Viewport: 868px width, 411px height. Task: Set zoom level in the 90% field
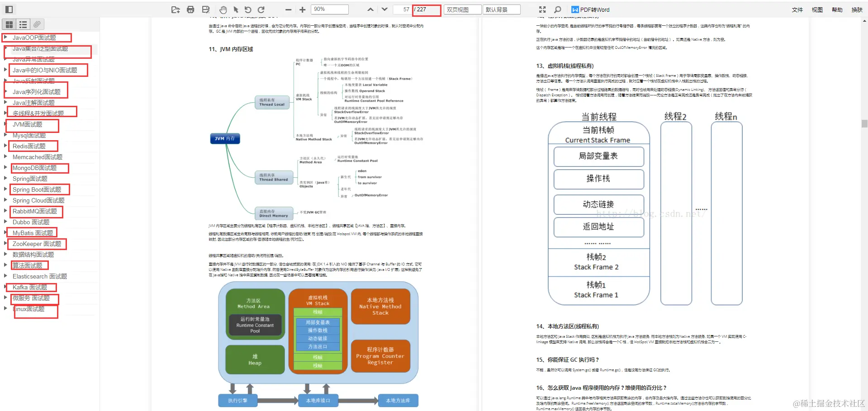(329, 9)
